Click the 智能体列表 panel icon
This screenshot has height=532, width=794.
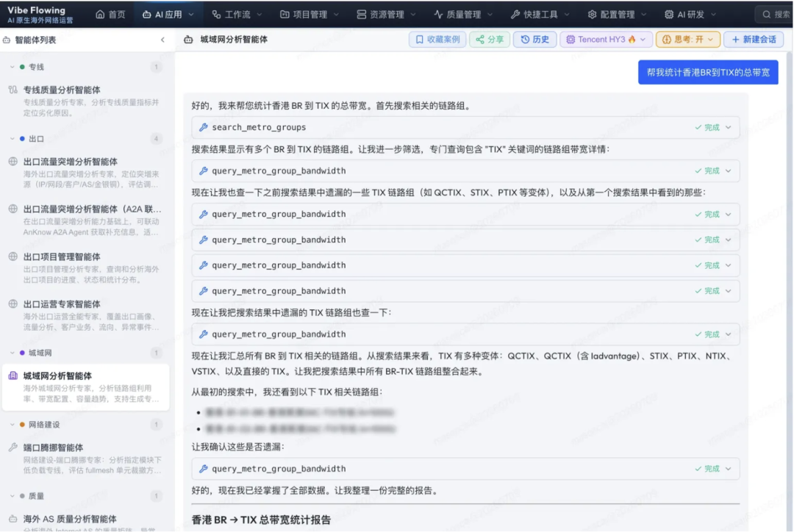pos(7,40)
